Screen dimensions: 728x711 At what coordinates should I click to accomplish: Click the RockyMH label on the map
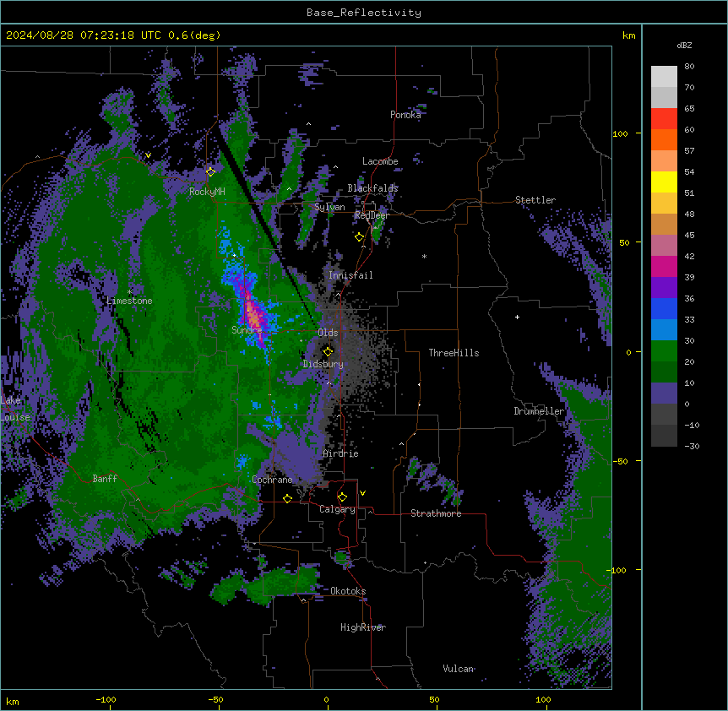[x=207, y=192]
